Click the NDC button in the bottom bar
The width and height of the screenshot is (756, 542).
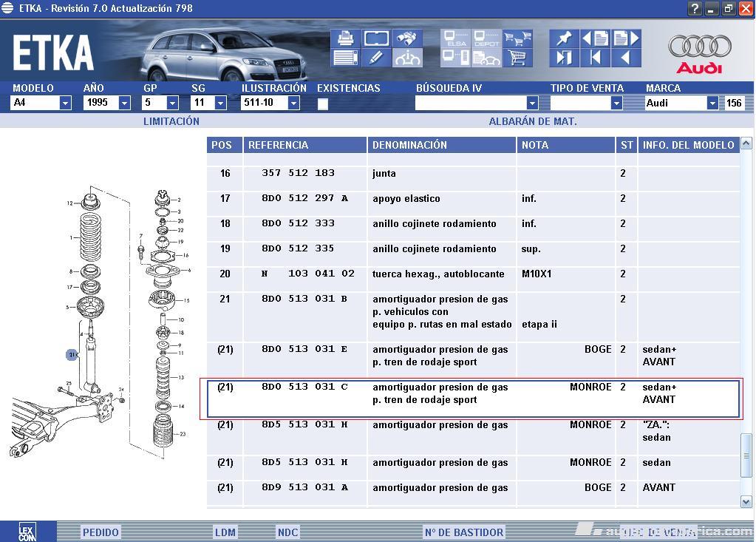coord(287,532)
